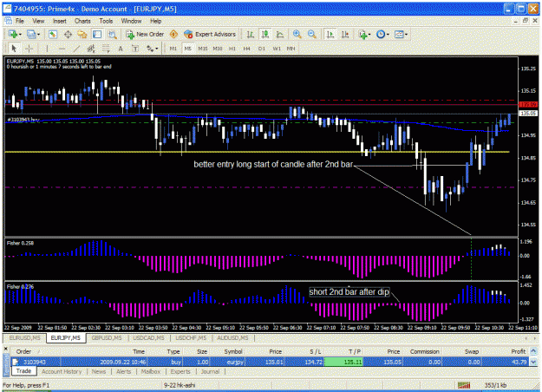The height and width of the screenshot is (392, 542).
Task: Toggle the Navigator folder icon
Action: [x=82, y=34]
